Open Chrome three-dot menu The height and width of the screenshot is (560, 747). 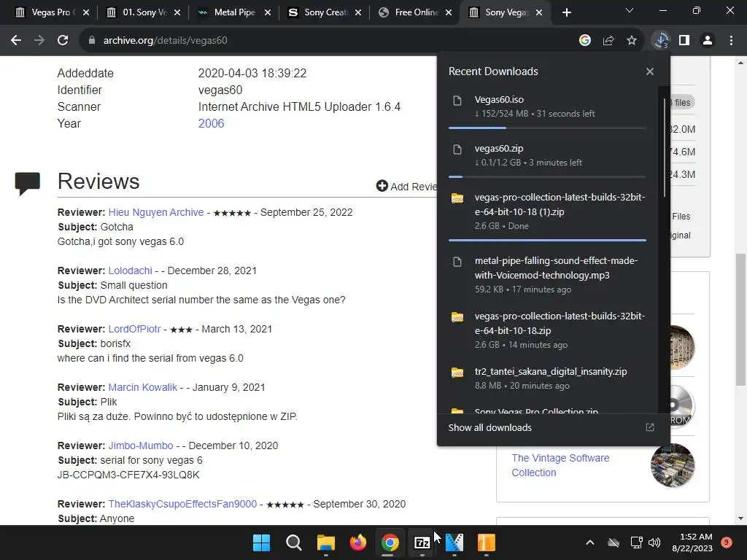(731, 41)
